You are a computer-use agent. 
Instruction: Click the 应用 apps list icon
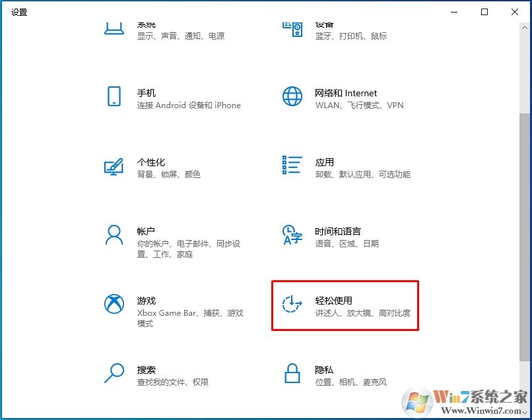tap(291, 165)
